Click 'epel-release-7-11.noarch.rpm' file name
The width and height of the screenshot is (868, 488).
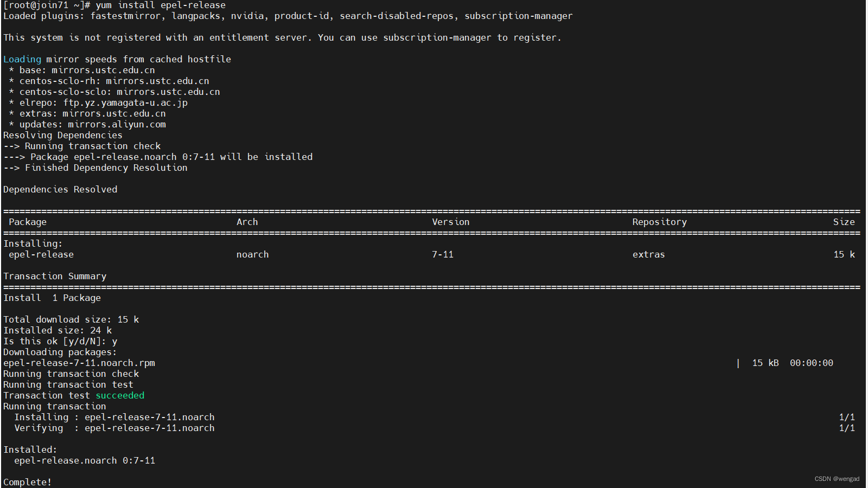pos(79,363)
